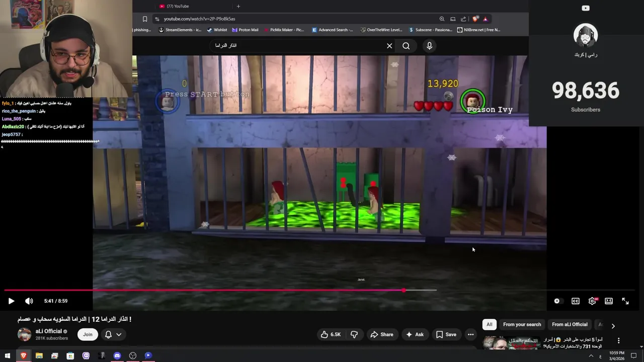
Task: Like the video with 6.5K likes
Action: pyautogui.click(x=331, y=334)
